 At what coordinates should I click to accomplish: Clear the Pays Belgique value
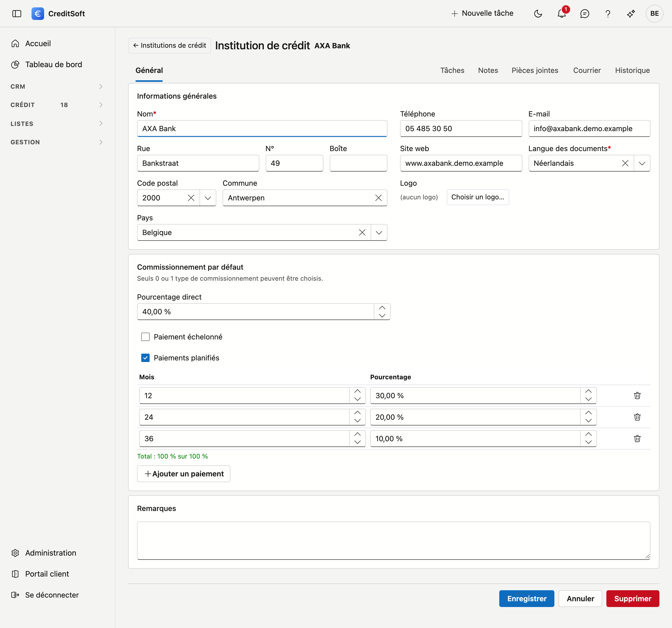coord(362,232)
